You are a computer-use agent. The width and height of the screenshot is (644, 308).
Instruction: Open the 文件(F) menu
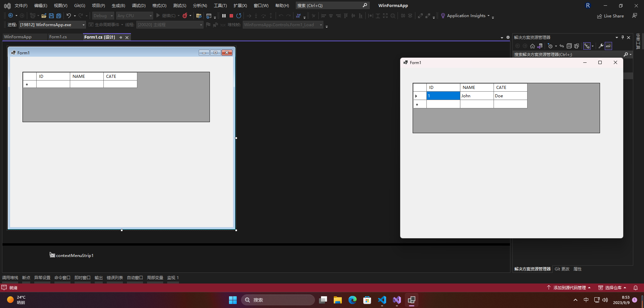21,6
